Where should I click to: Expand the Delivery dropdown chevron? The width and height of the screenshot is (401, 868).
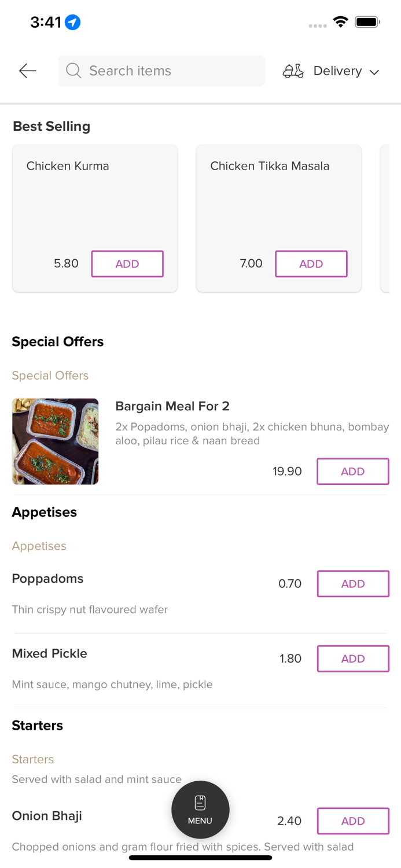(374, 72)
